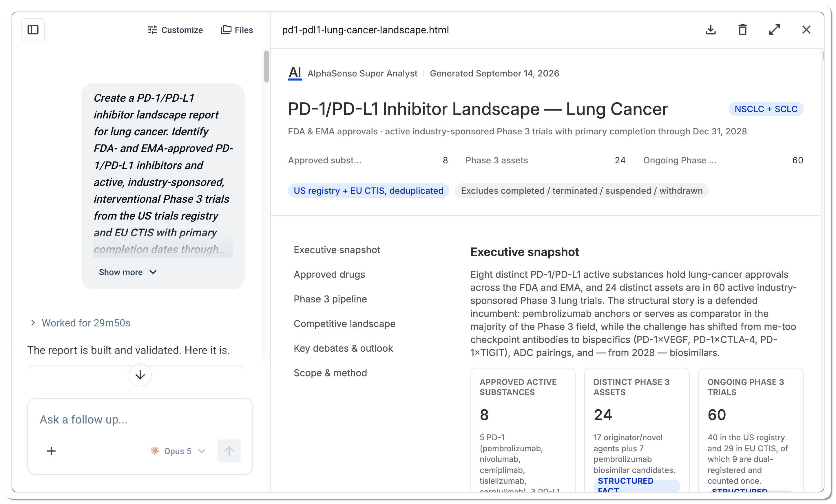Viewport: 836px width, 504px height.
Task: Click 'Generated September 14, 2026' text
Action: pos(494,73)
